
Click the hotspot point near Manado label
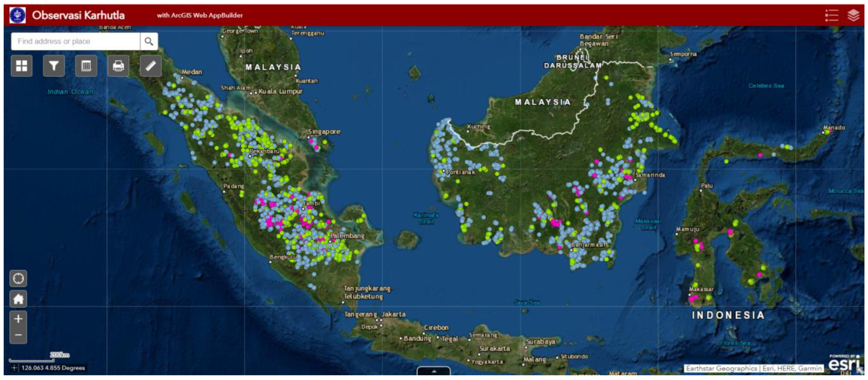pos(827,132)
